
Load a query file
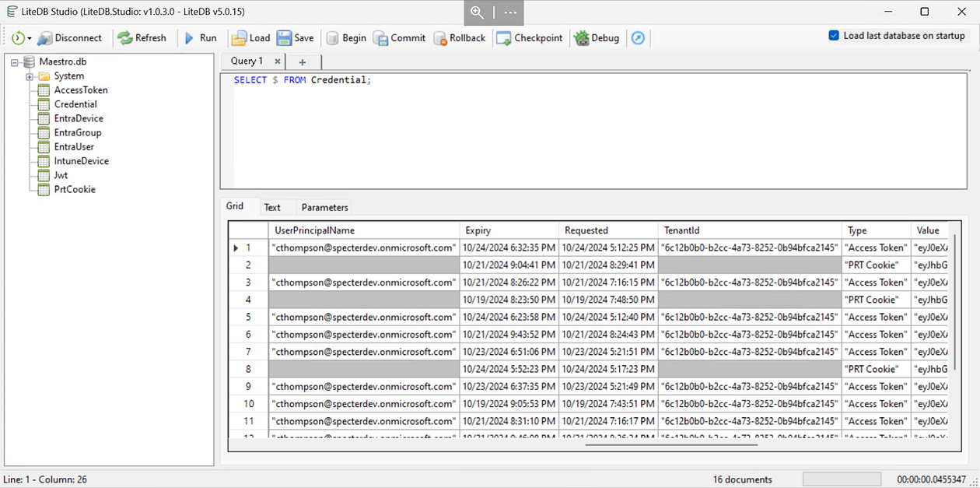coord(250,37)
